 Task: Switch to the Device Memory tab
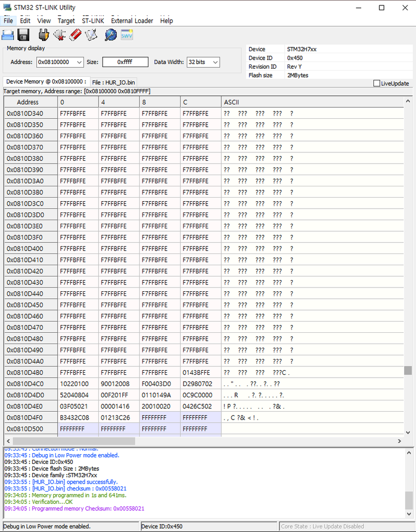click(x=46, y=81)
